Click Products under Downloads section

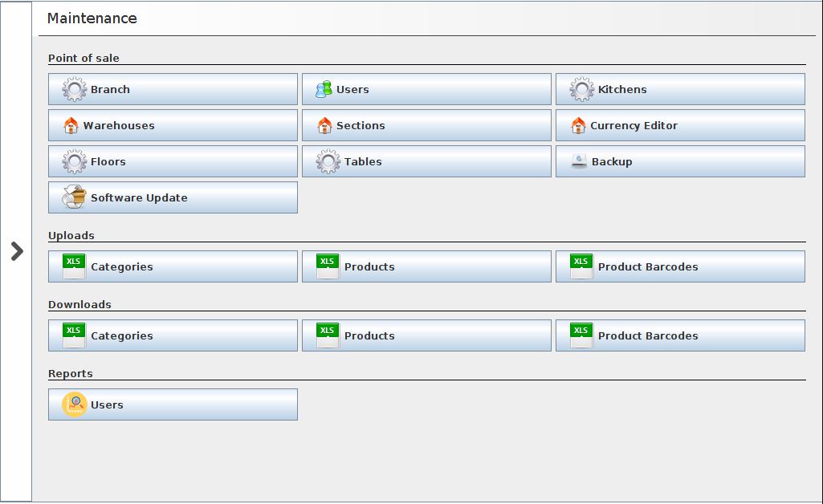coord(426,335)
